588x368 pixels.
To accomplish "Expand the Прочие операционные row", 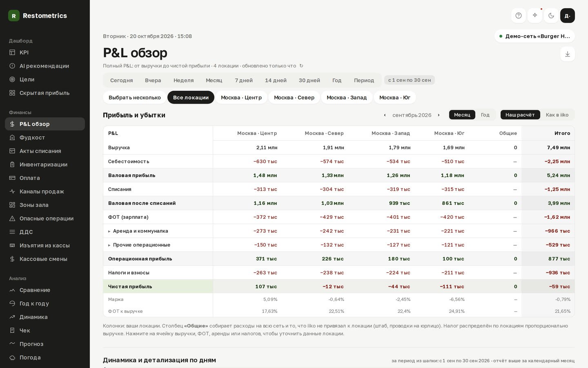I will [x=109, y=245].
